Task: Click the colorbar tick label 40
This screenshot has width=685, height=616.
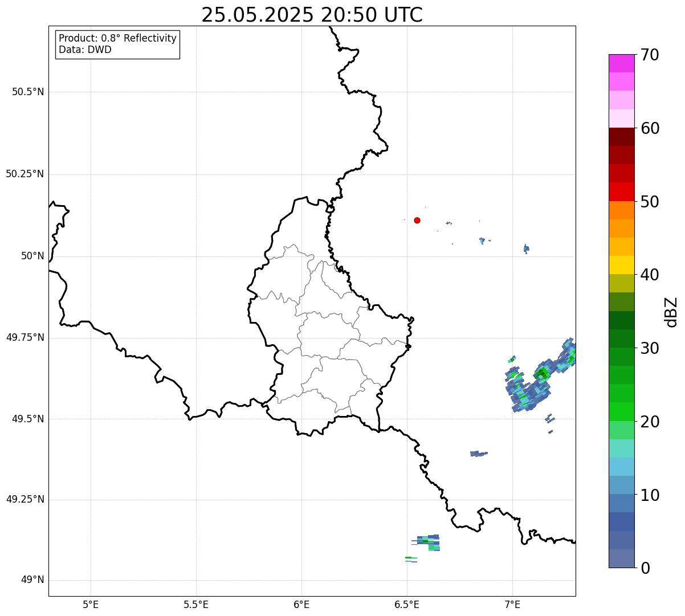Action: point(650,275)
